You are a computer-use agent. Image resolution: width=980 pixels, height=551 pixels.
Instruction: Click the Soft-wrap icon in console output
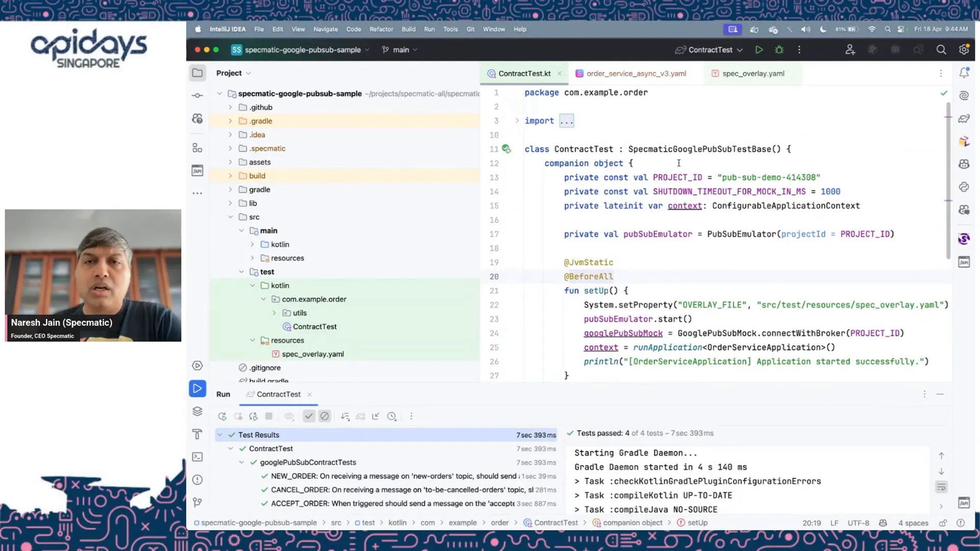tap(942, 487)
